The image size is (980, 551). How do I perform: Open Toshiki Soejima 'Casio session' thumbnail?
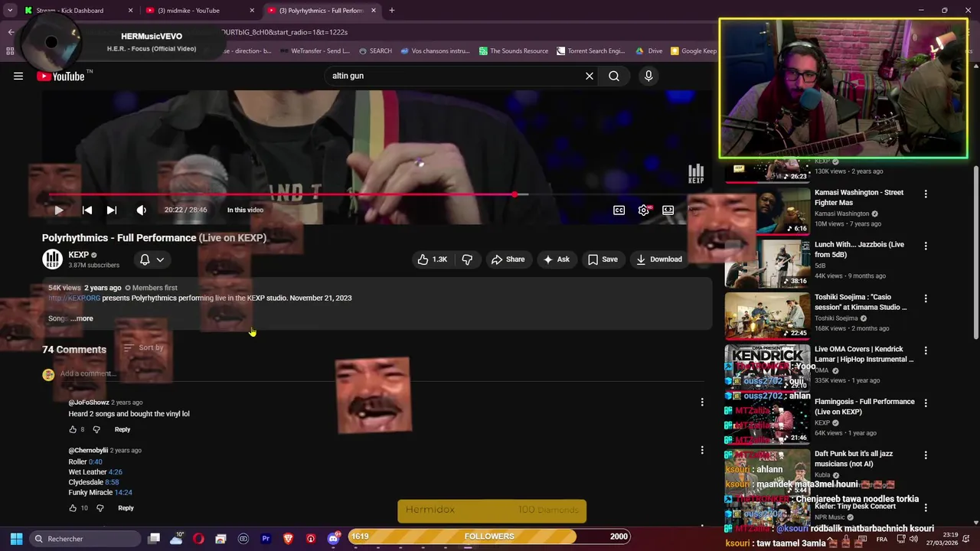pos(768,315)
